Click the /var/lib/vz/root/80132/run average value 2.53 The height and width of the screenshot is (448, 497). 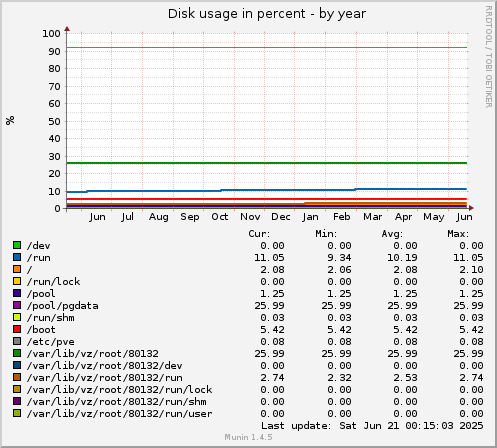pyautogui.click(x=405, y=378)
